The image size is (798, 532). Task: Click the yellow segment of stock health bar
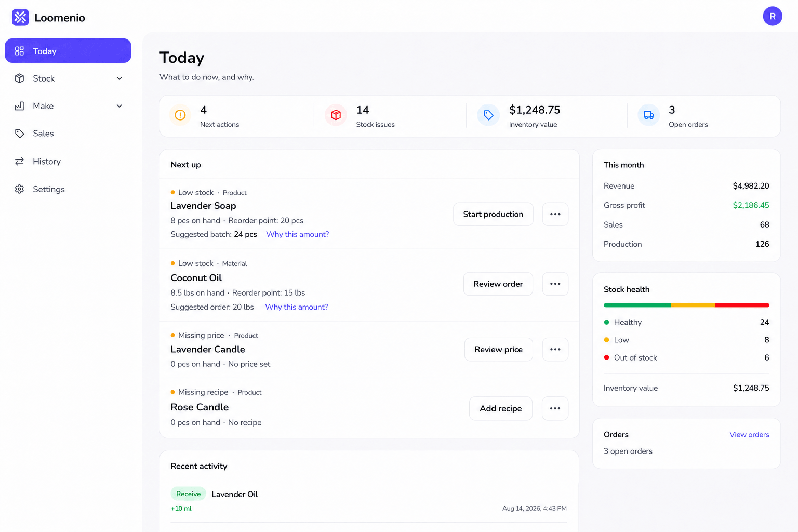pos(693,305)
